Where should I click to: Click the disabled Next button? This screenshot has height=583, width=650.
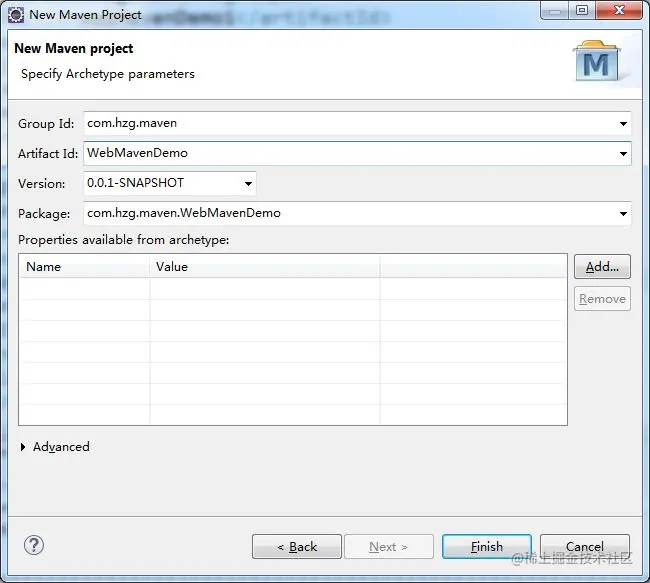click(x=389, y=547)
